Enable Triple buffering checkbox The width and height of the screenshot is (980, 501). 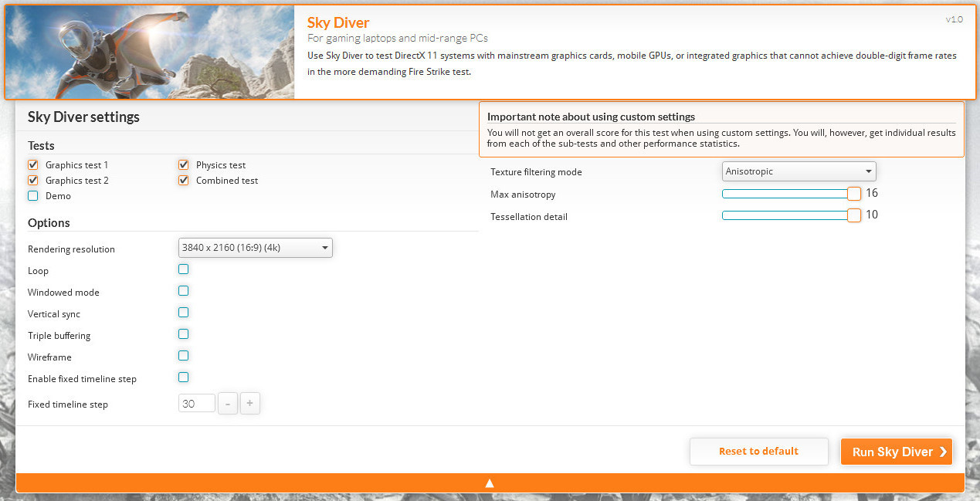click(x=184, y=334)
